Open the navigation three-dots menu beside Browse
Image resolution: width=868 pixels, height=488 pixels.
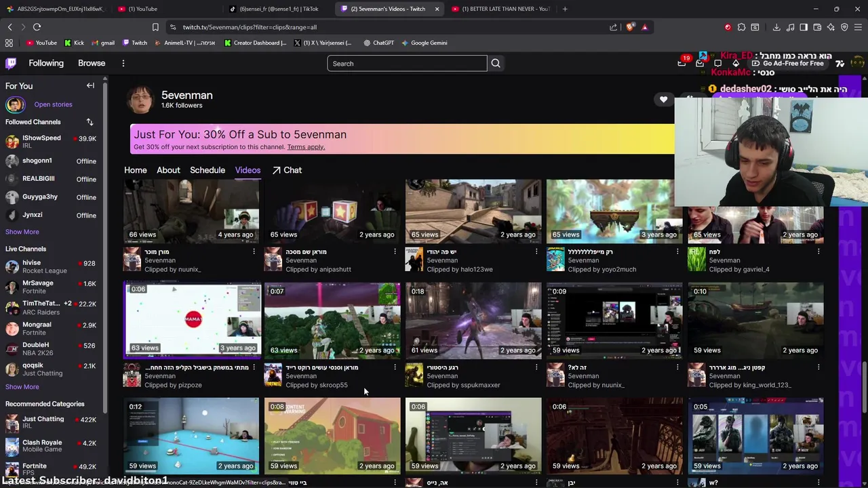tap(123, 63)
